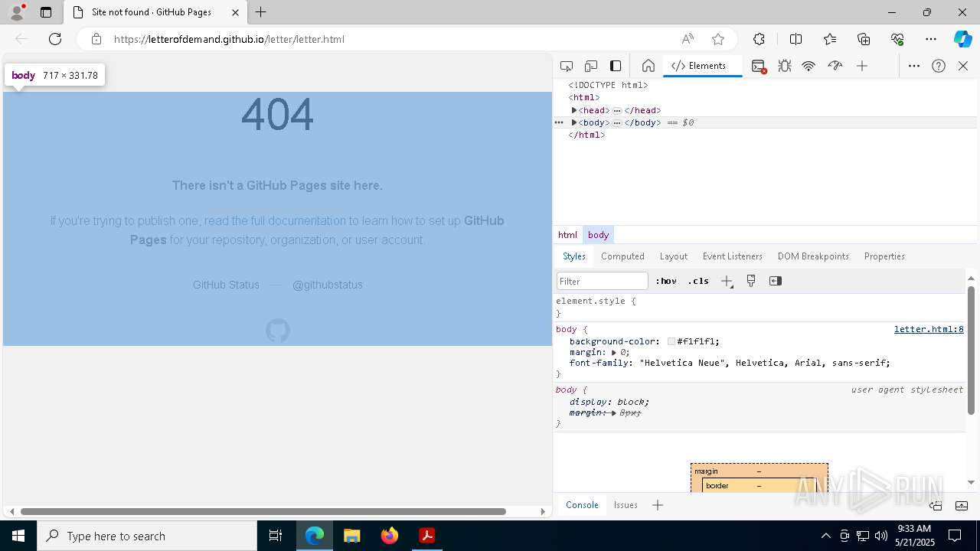Click the #f1f1f1 background color swatch
The image size is (980, 551).
[671, 341]
